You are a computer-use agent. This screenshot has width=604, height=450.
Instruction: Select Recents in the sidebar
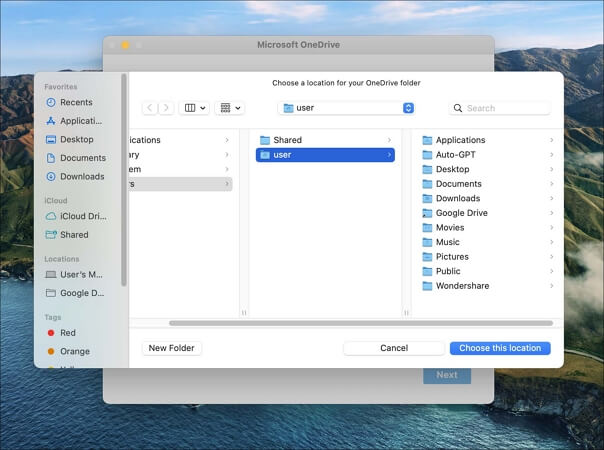click(x=75, y=102)
